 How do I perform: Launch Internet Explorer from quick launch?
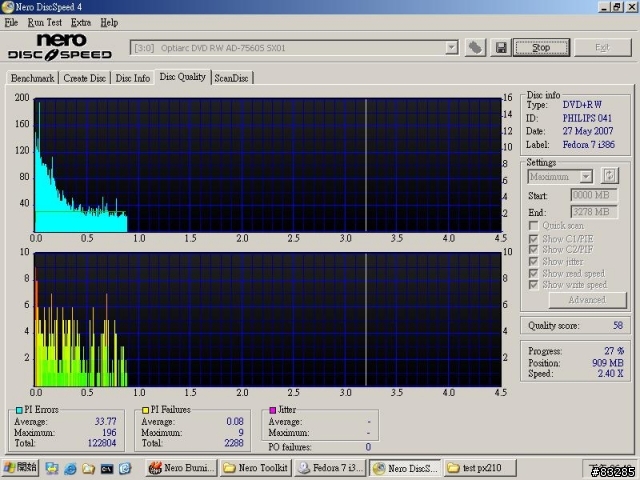(x=70, y=468)
